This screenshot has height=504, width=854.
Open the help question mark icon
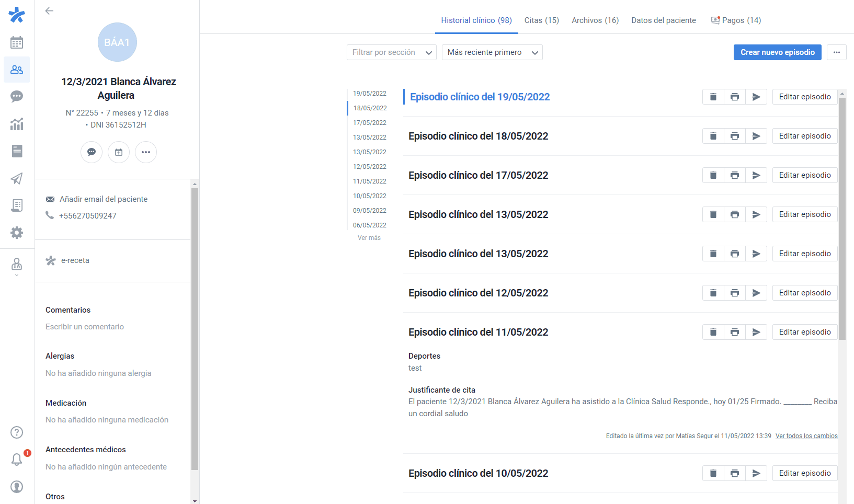click(x=17, y=432)
